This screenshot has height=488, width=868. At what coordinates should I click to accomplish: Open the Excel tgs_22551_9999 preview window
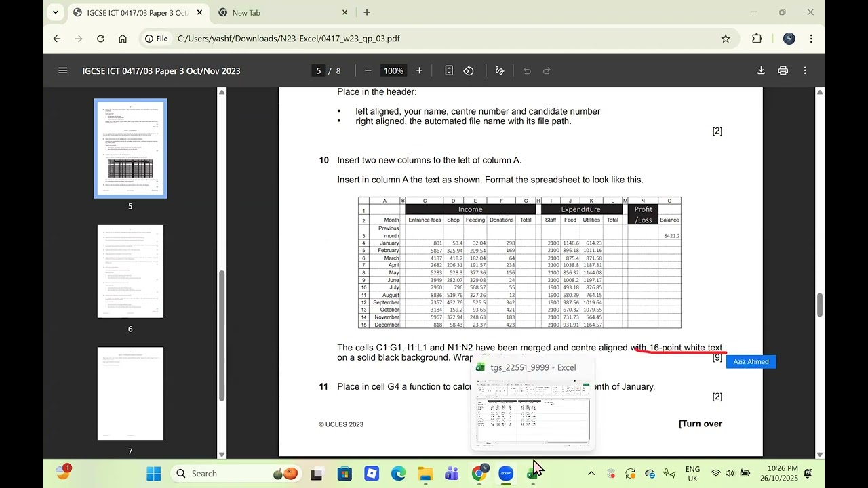pyautogui.click(x=533, y=405)
